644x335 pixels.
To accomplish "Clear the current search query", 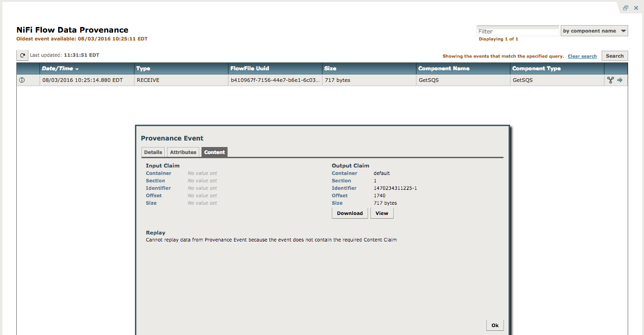I will [x=582, y=56].
